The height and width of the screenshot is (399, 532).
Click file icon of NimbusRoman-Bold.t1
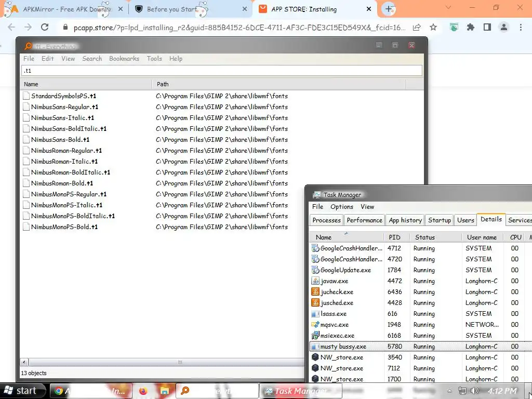tap(26, 183)
